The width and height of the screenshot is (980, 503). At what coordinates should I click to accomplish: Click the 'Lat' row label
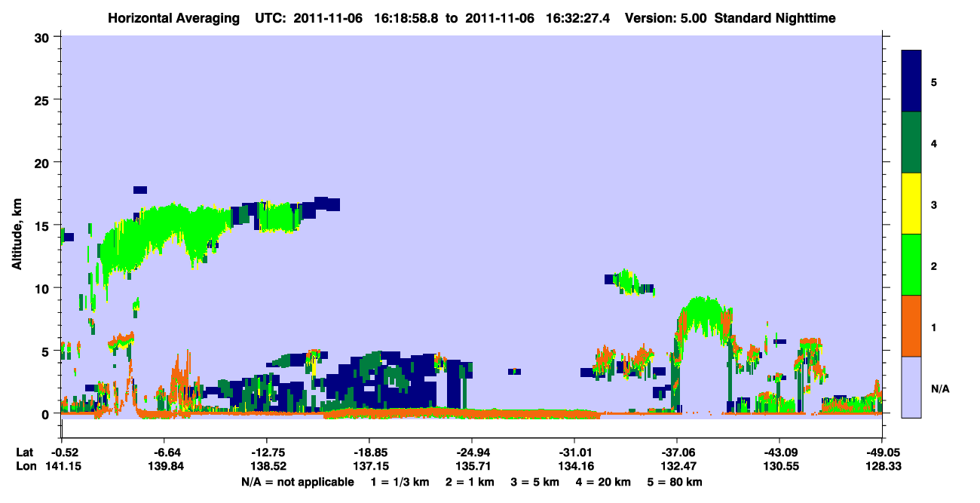tap(24, 452)
